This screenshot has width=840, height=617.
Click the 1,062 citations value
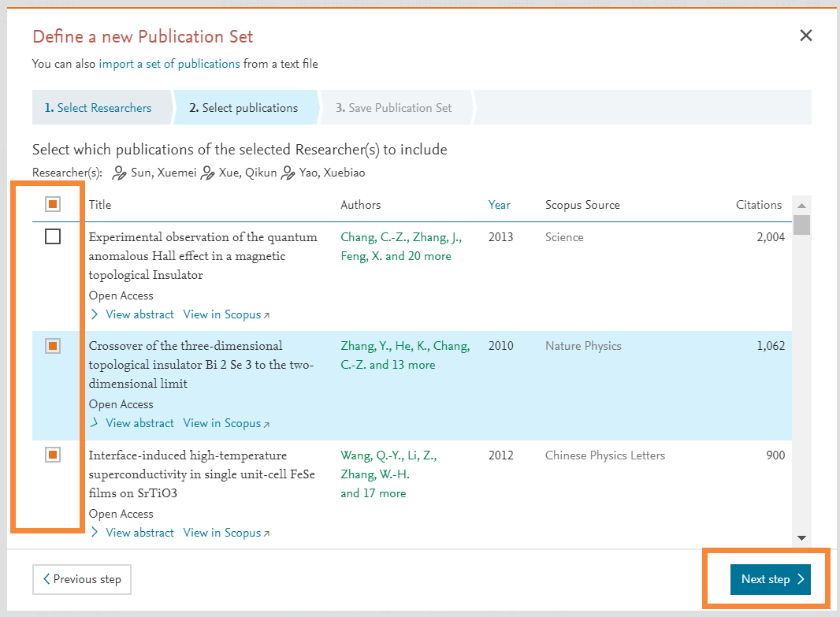[x=771, y=346]
